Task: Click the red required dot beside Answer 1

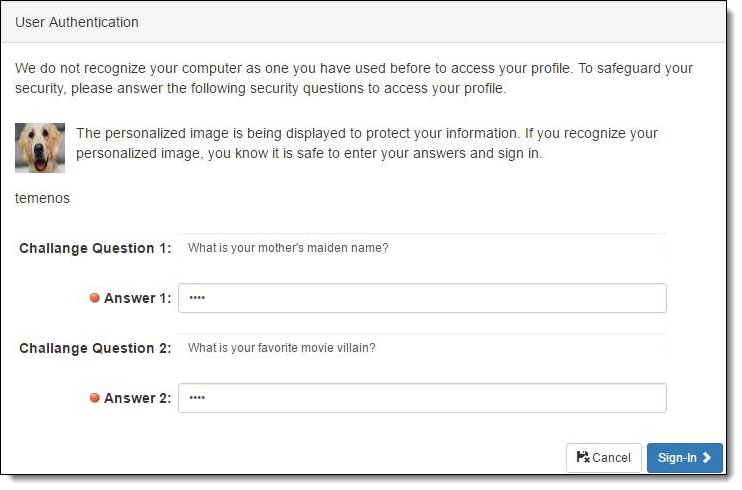Action: tap(95, 298)
